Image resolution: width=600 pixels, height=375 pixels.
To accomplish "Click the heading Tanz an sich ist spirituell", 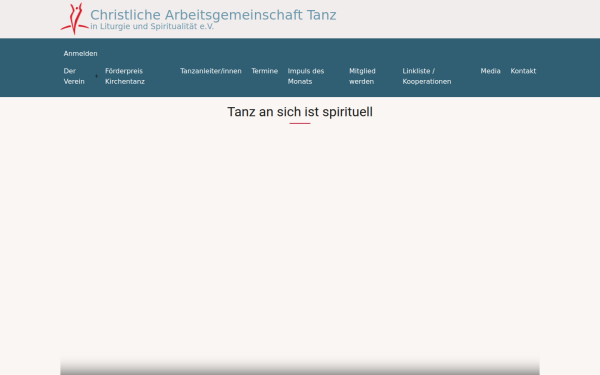I will click(x=300, y=112).
